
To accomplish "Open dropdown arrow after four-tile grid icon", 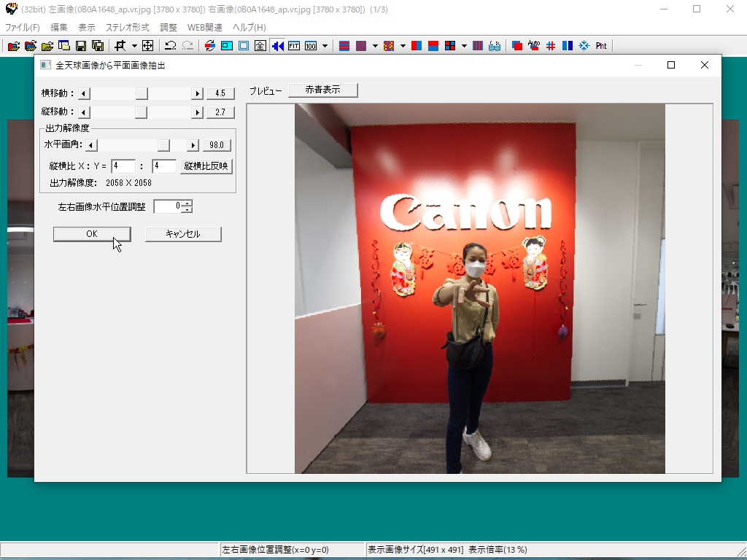I will pos(464,46).
